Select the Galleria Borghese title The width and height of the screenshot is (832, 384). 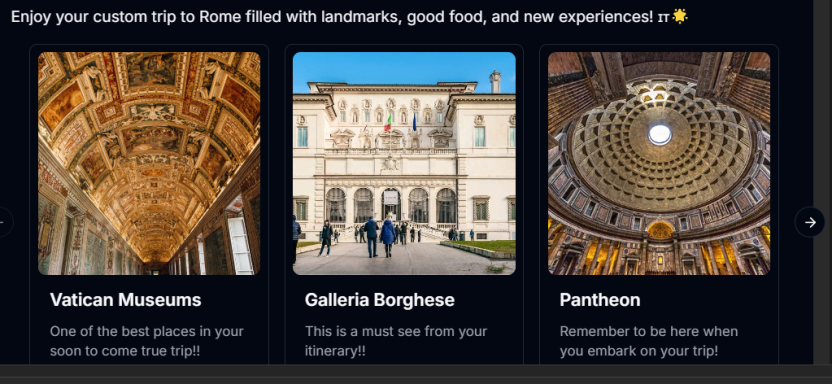click(x=379, y=300)
